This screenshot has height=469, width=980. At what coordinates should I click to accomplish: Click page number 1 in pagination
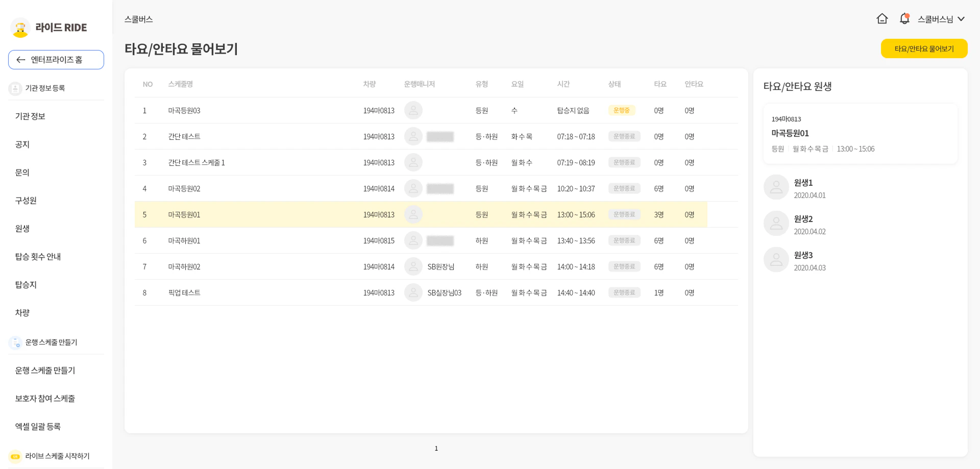pos(436,449)
